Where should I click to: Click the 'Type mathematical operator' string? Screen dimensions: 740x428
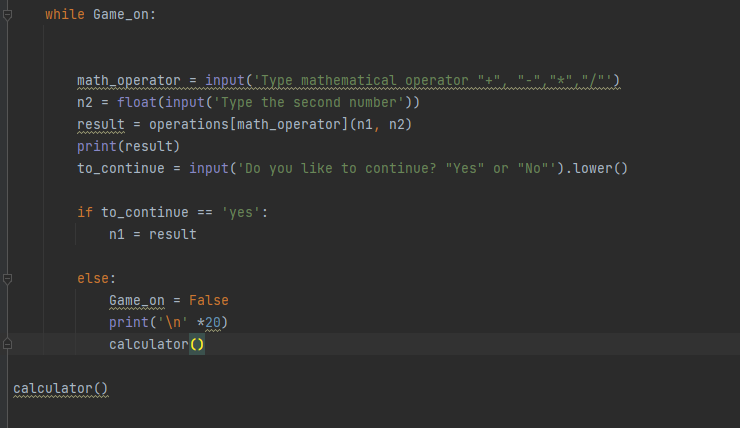point(433,81)
